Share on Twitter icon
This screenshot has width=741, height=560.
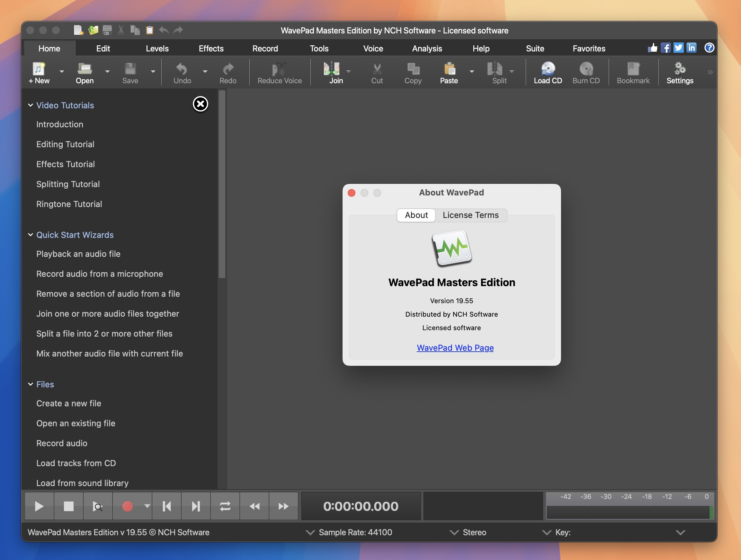tap(678, 48)
